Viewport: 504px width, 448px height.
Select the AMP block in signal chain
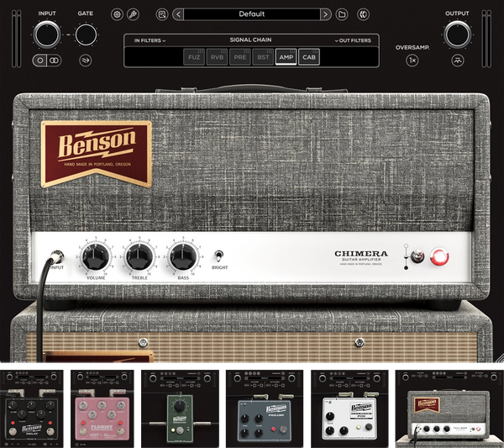[286, 57]
